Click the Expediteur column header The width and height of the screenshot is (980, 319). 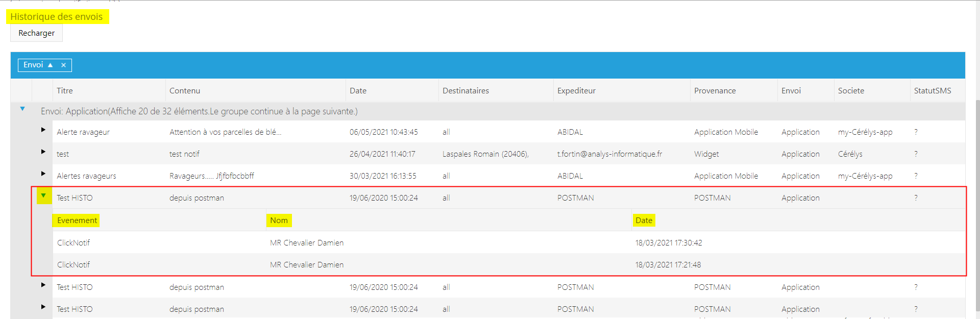click(576, 91)
